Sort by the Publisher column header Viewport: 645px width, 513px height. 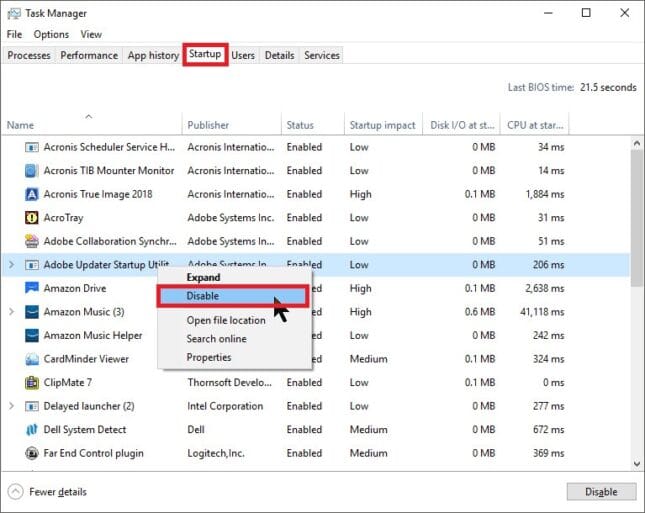232,124
